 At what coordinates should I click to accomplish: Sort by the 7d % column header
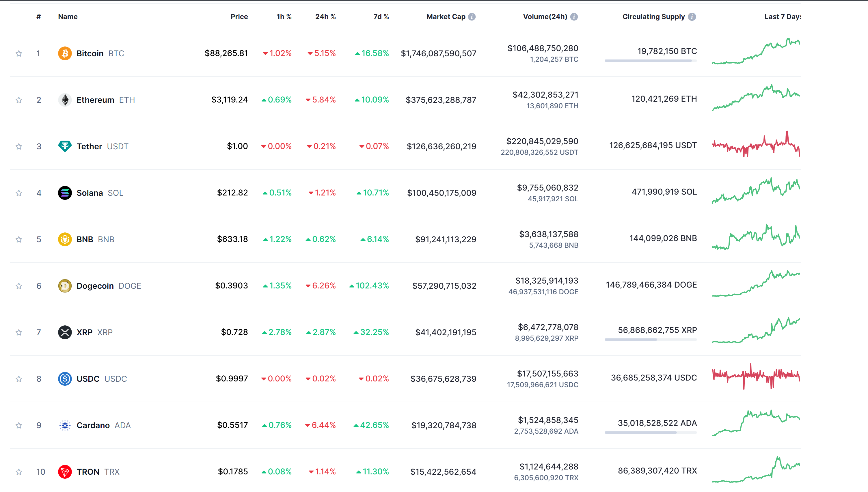click(x=381, y=17)
